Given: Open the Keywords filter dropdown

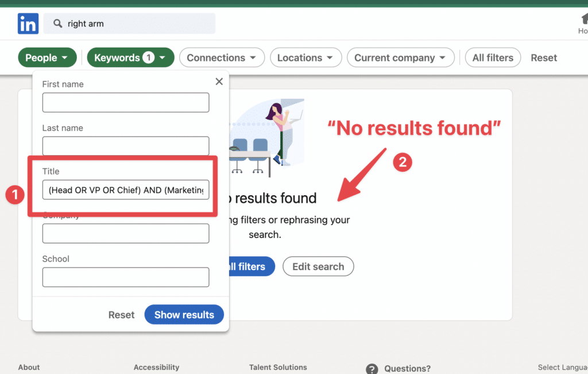Looking at the screenshot, I should click(130, 57).
